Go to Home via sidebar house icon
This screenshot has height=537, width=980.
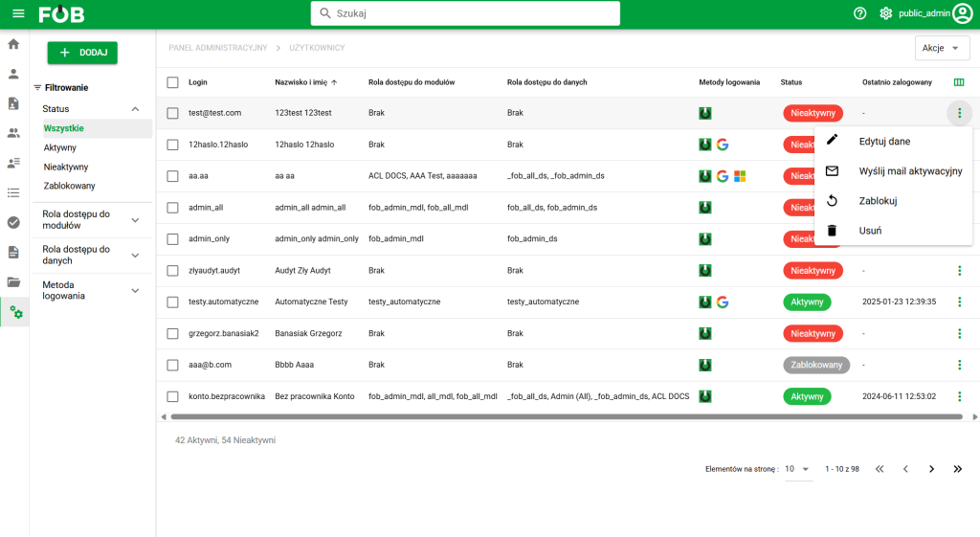coord(13,44)
